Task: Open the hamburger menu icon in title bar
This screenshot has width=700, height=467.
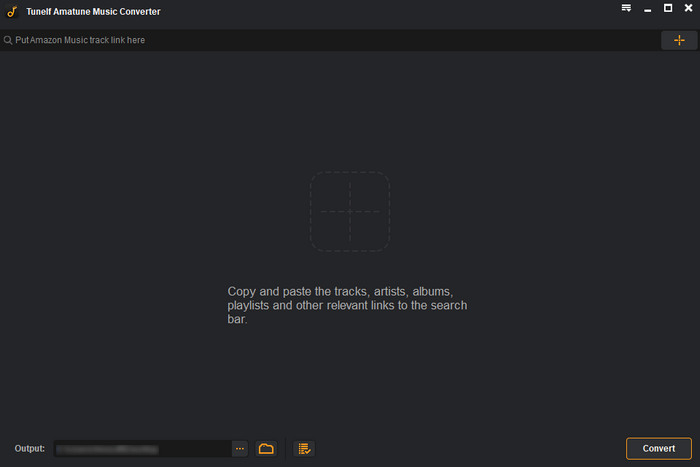Action: pyautogui.click(x=626, y=8)
